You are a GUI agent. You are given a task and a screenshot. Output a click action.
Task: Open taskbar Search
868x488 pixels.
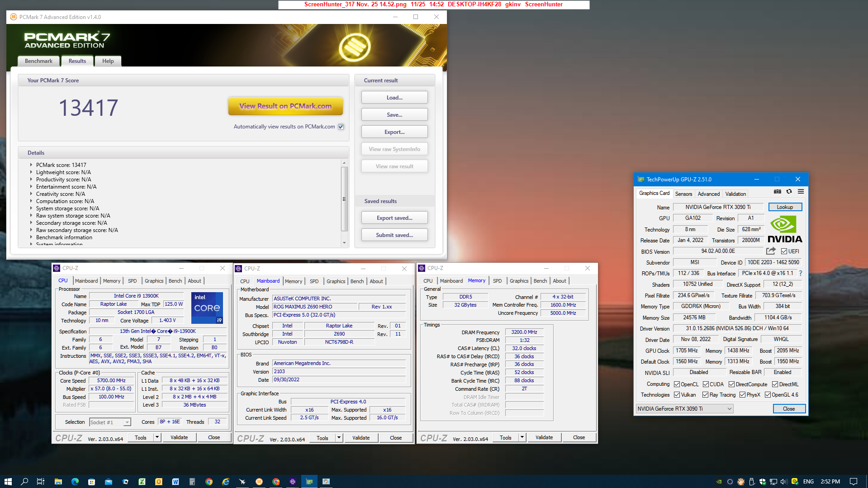tap(24, 481)
